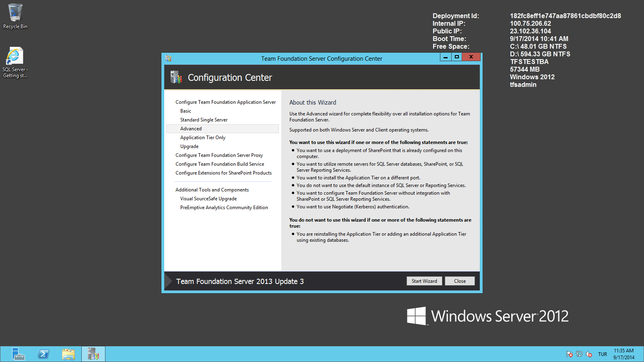Open File Explorer from the taskbar
Screen dimensions: 644x362
68,354
